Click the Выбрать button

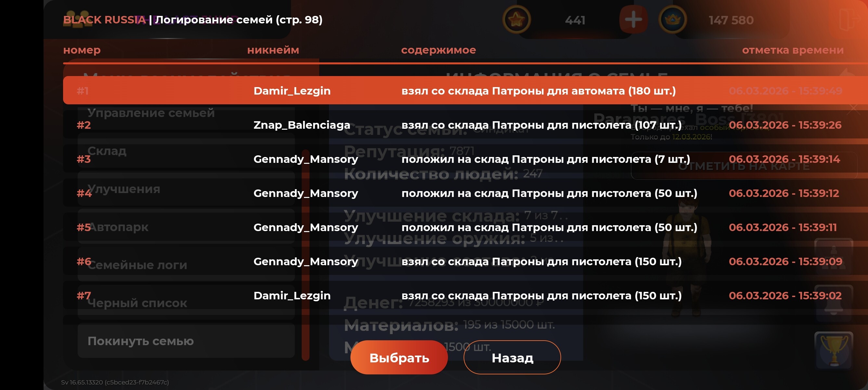(x=399, y=357)
